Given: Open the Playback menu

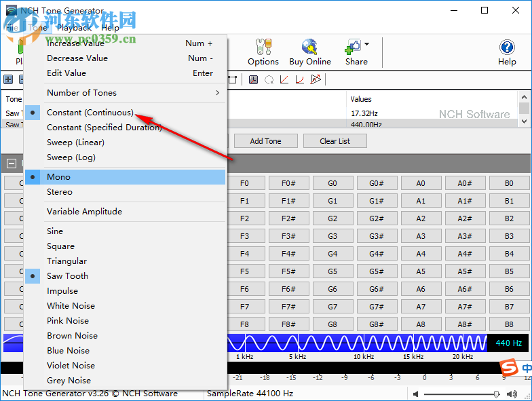Looking at the screenshot, I should click(74, 28).
